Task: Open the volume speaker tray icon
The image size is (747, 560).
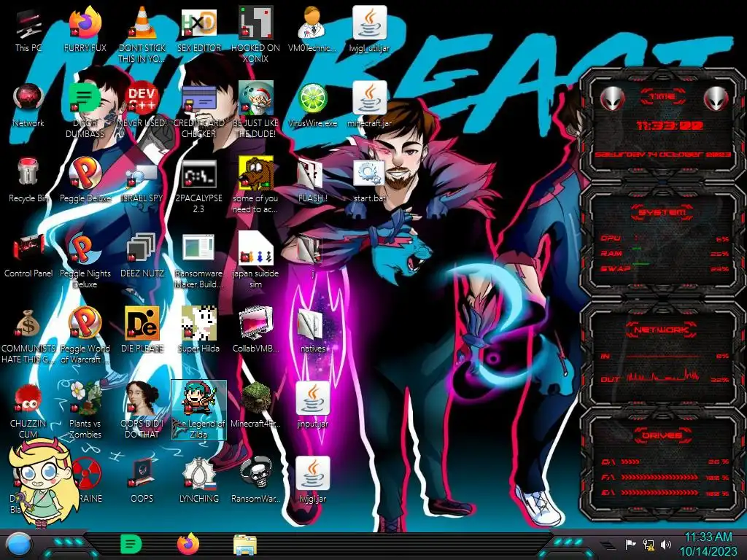Action: tap(666, 544)
